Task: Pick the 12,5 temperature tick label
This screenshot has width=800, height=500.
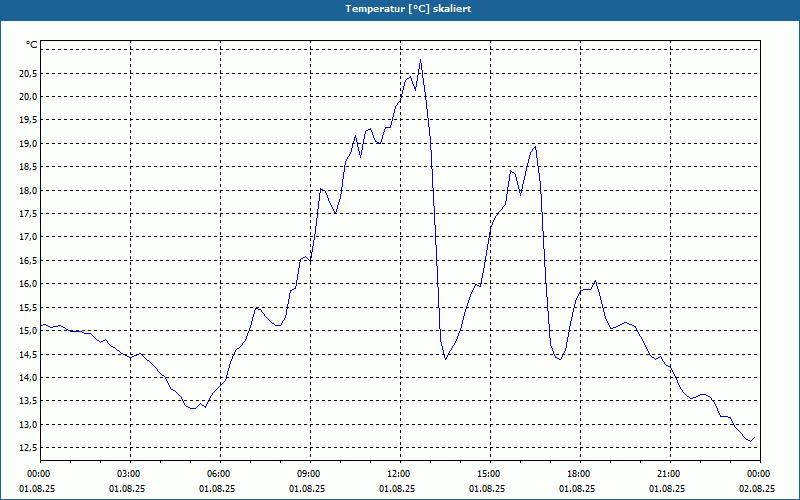Action: pyautogui.click(x=28, y=448)
